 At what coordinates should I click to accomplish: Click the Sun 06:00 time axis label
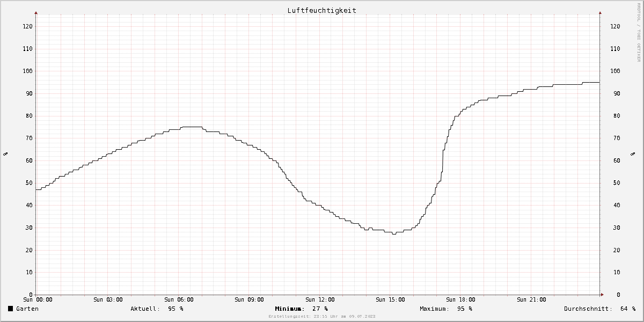pos(179,299)
